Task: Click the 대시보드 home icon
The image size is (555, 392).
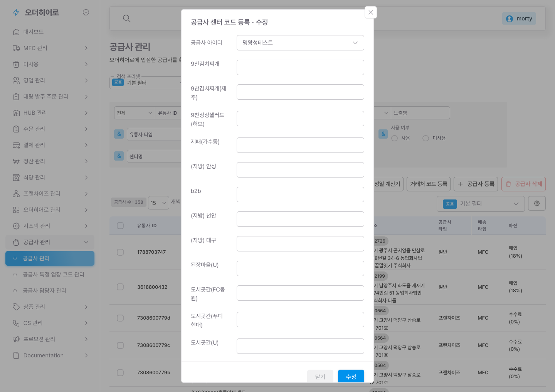Action: pos(16,32)
